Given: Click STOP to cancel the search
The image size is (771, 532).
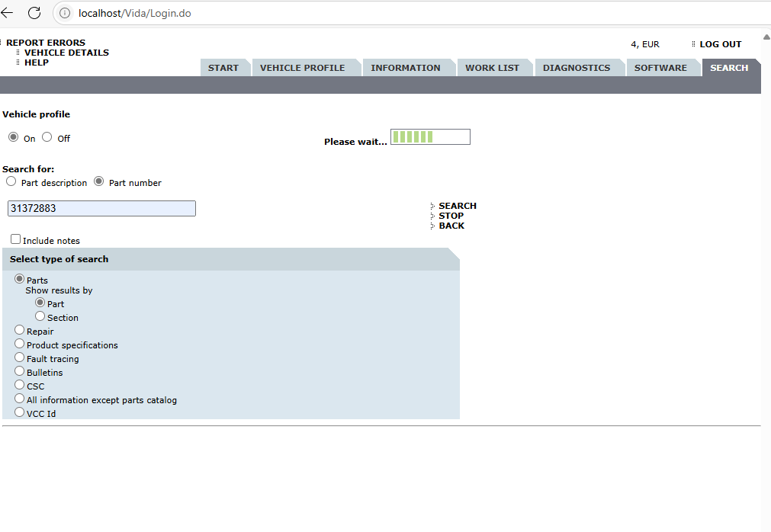Looking at the screenshot, I should (451, 216).
